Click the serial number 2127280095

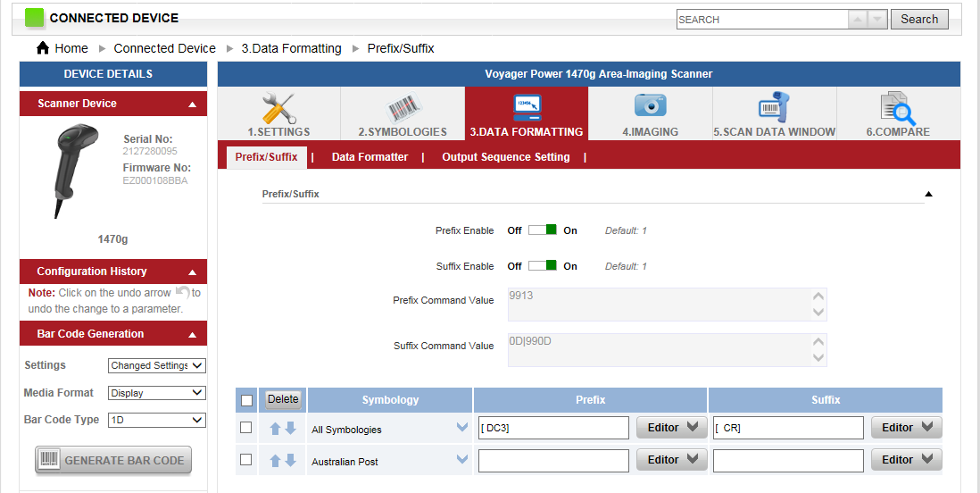coord(150,152)
